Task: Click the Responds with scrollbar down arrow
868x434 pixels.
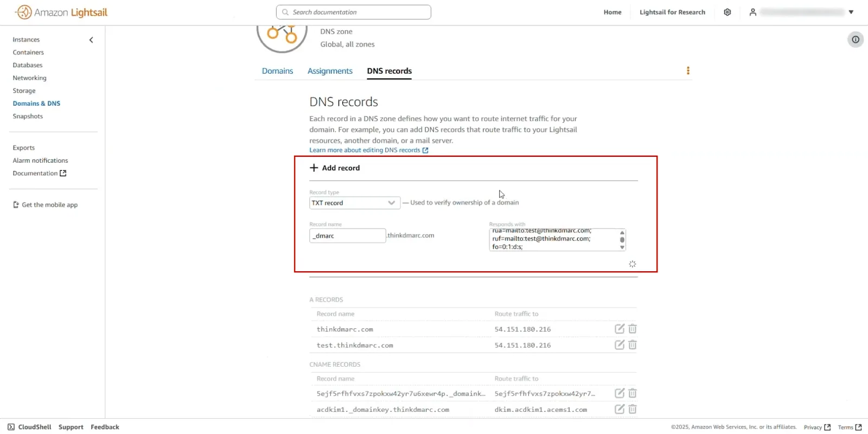Action: (x=622, y=247)
